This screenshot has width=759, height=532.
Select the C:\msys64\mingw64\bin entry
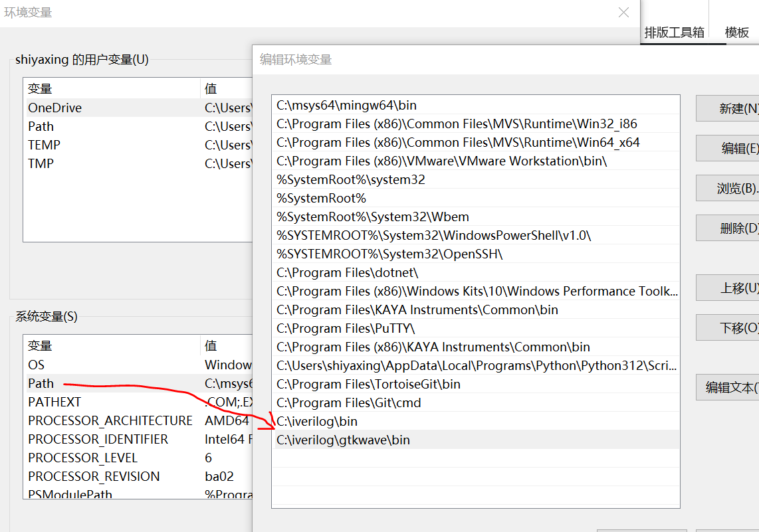tap(476, 105)
